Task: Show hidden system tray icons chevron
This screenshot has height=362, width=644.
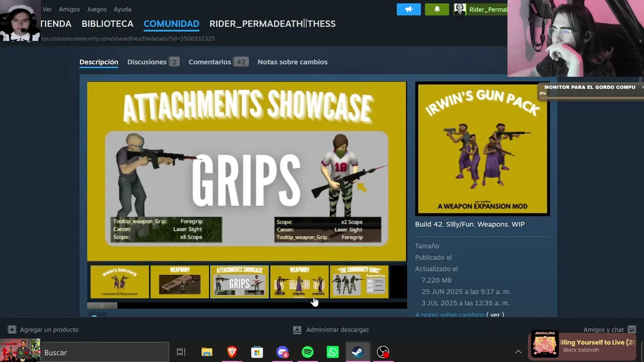Action: click(518, 352)
